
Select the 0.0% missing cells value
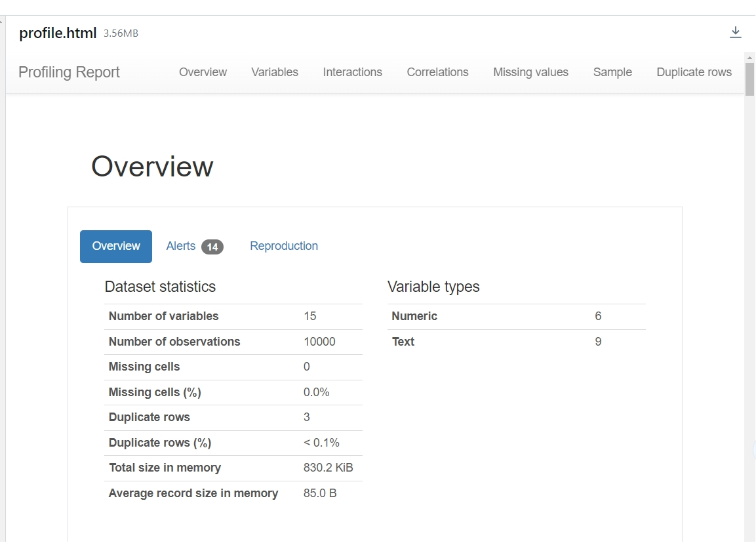pyautogui.click(x=316, y=392)
